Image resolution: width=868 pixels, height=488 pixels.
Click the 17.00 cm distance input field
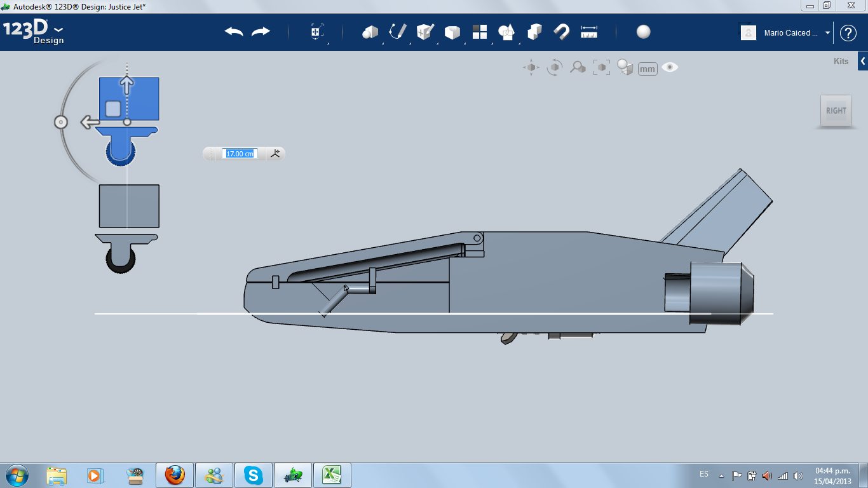240,154
